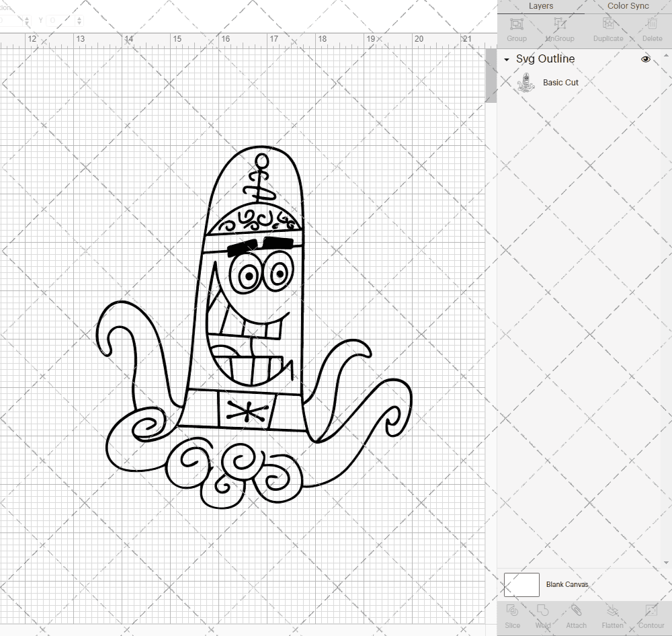Click the X position stepper arrows

(x=27, y=20)
